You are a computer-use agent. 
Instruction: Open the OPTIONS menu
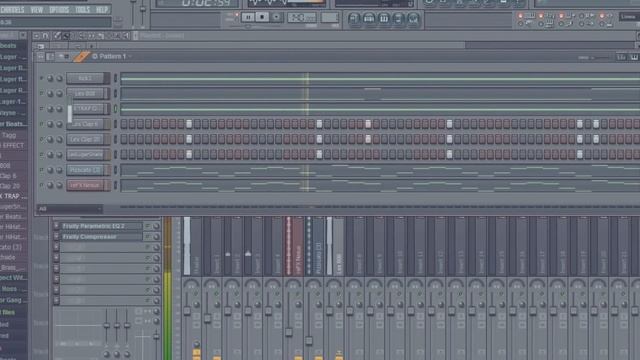pos(59,9)
